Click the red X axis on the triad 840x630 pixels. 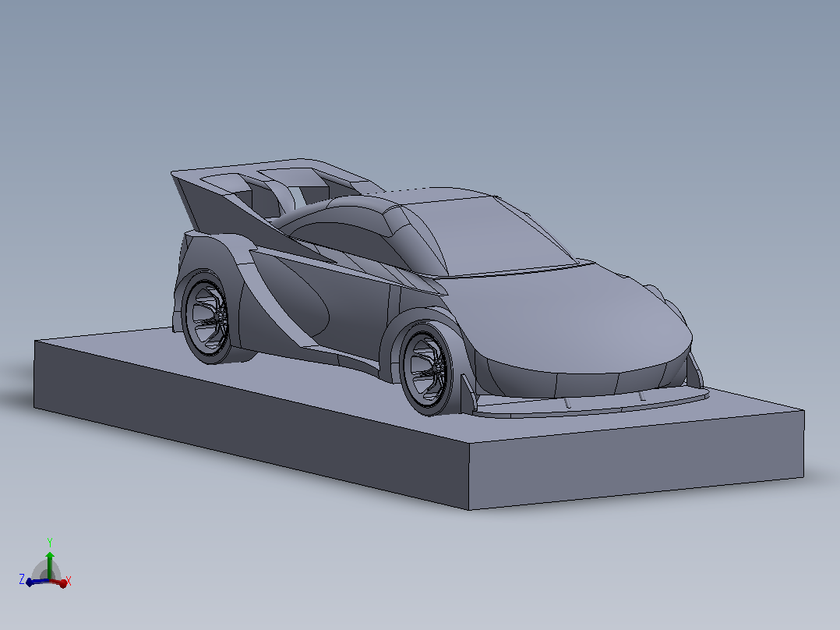click(59, 582)
